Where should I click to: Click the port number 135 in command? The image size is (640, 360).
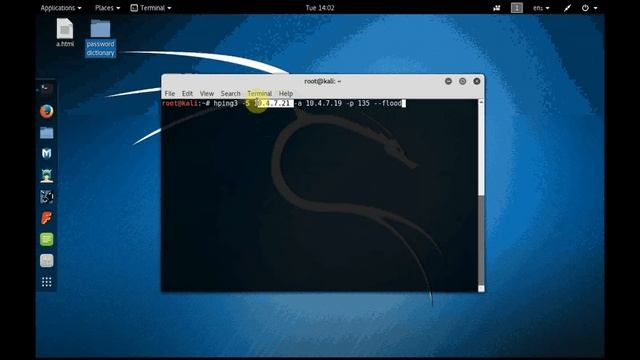(x=363, y=103)
